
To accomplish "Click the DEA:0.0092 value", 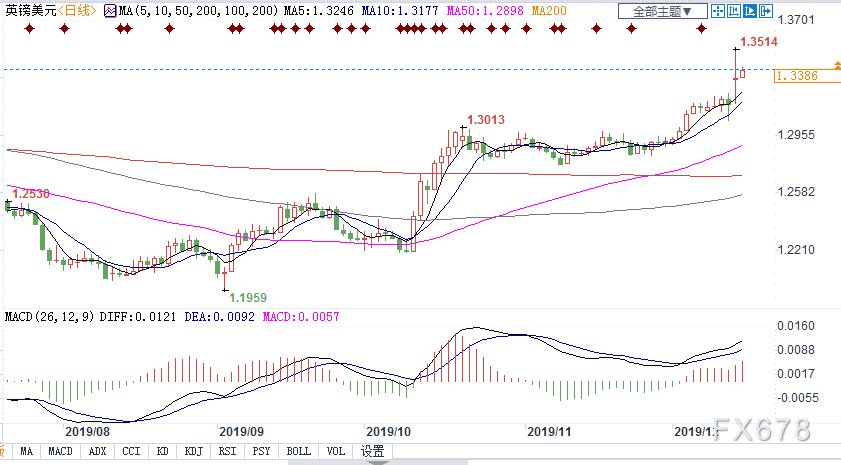I will 219,317.
